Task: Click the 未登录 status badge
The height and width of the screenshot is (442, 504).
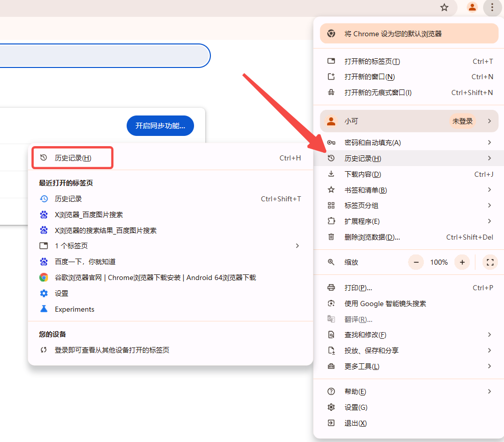Action: pyautogui.click(x=462, y=121)
